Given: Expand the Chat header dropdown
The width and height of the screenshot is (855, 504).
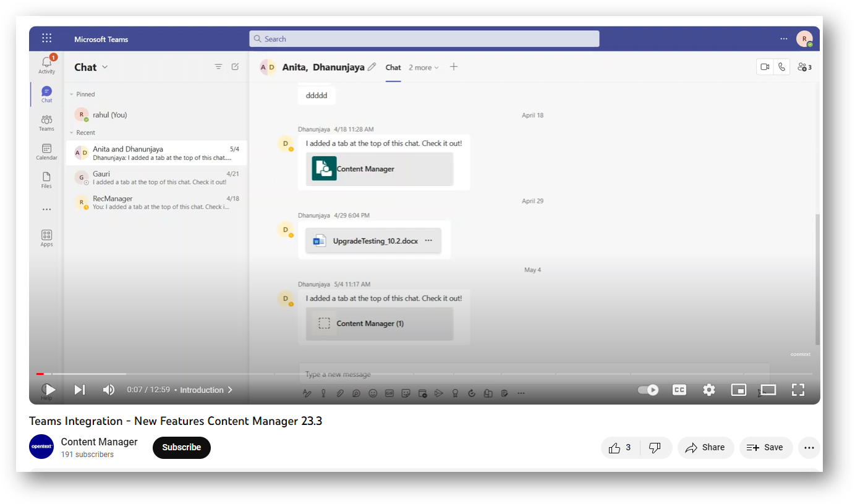Looking at the screenshot, I should click(x=105, y=67).
